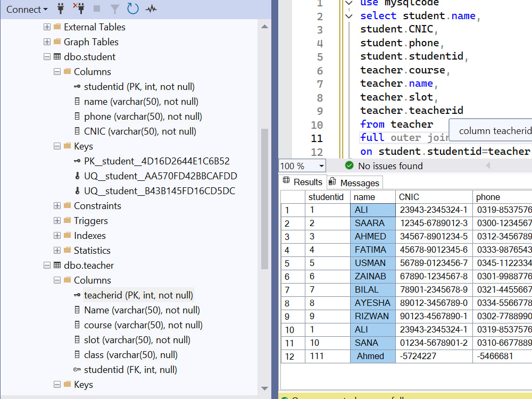The image size is (532, 399).
Task: Select the teacherid (PK, int, not null) column
Action: pos(138,295)
